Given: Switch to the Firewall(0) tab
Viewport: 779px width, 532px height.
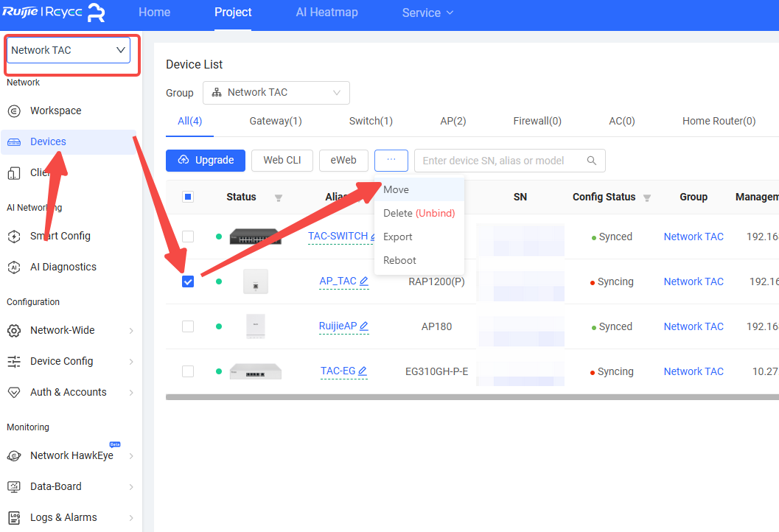Looking at the screenshot, I should coord(537,121).
